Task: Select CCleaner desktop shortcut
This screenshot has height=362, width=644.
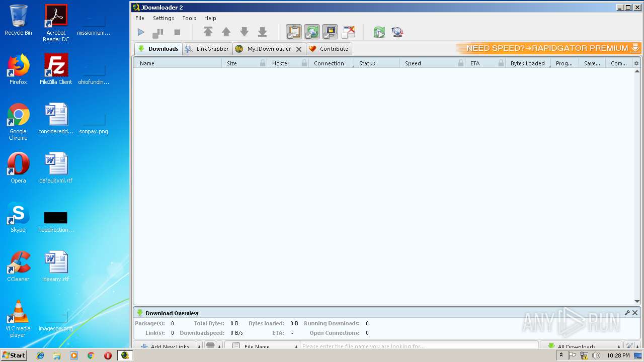Action: [18, 266]
